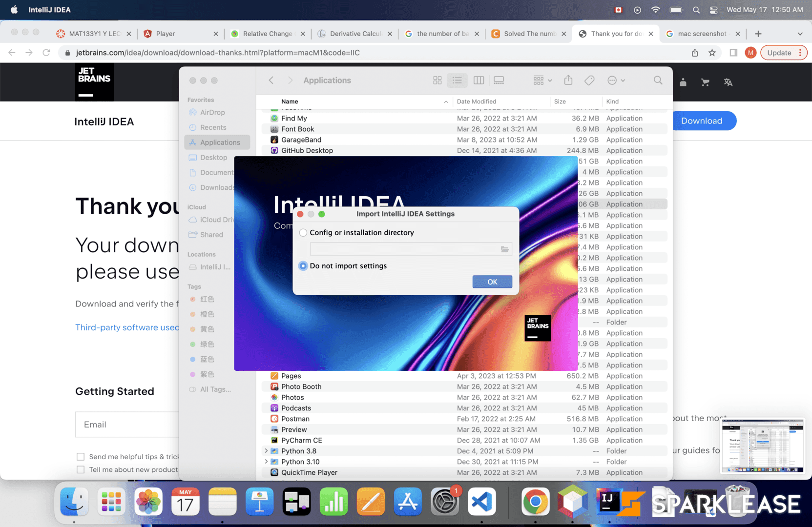Switch to the Player tab

(181, 34)
